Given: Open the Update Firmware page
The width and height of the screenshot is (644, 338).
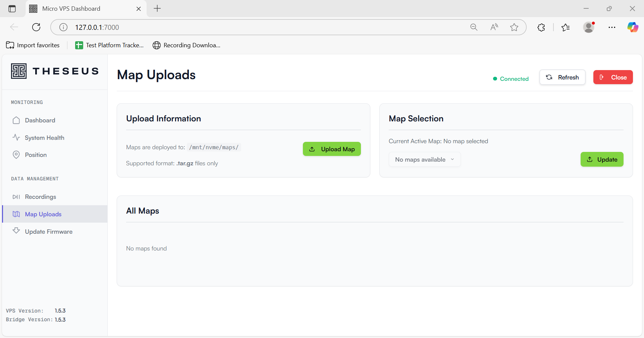Looking at the screenshot, I should (48, 232).
